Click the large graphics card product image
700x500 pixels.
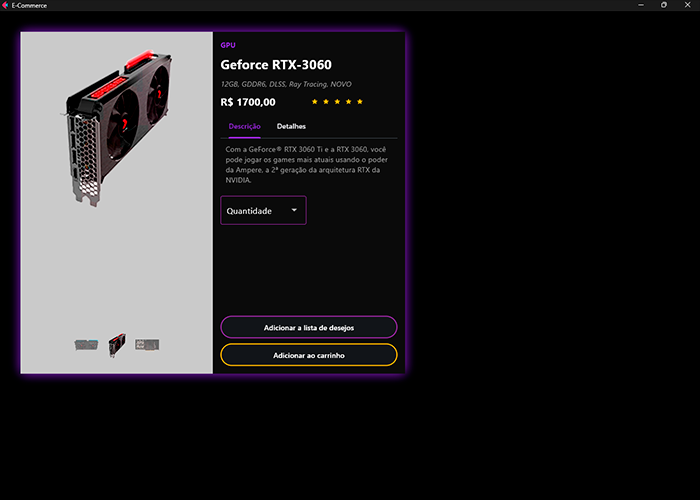coord(117,128)
